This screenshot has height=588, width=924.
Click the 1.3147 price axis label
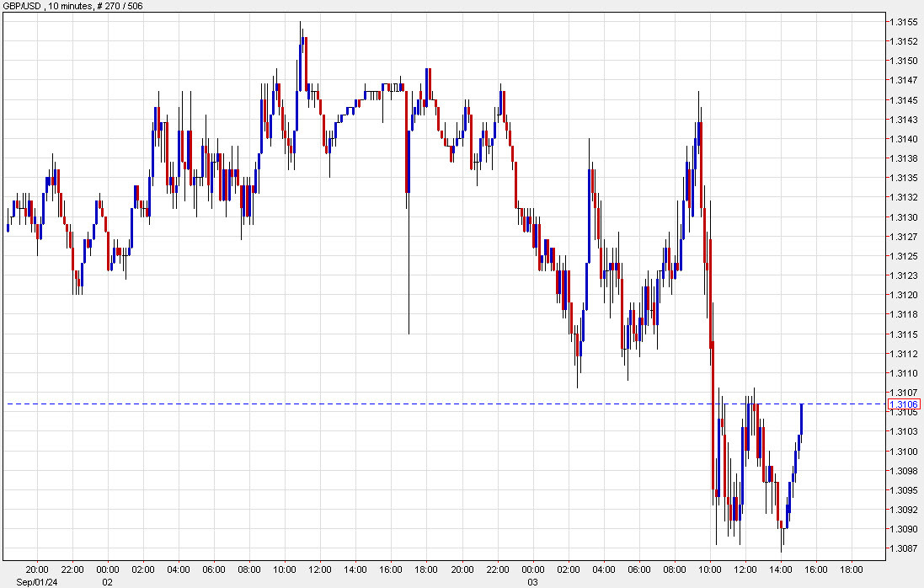click(x=904, y=80)
